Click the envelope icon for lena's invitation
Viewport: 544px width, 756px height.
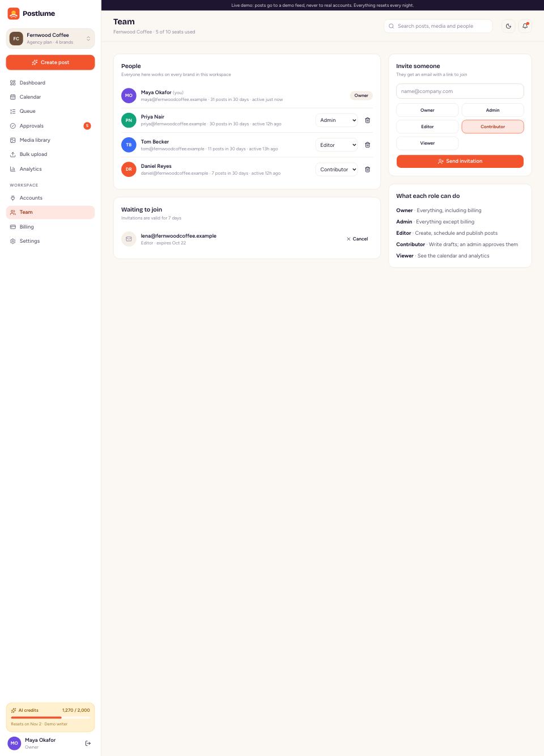point(129,239)
